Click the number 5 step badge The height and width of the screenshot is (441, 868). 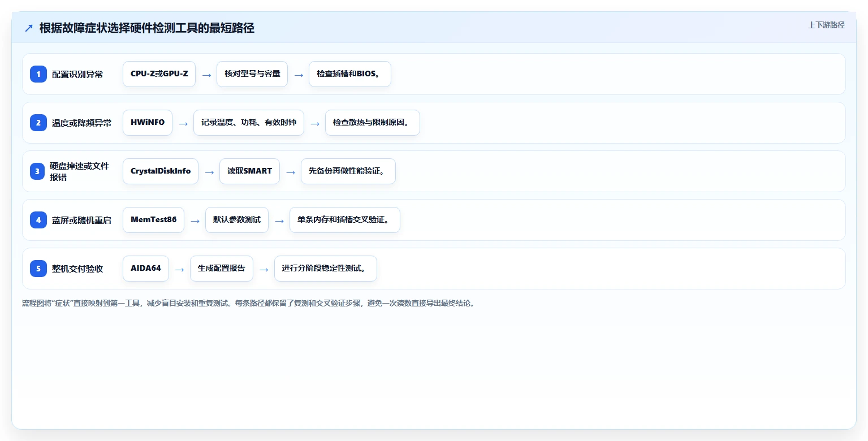(38, 269)
